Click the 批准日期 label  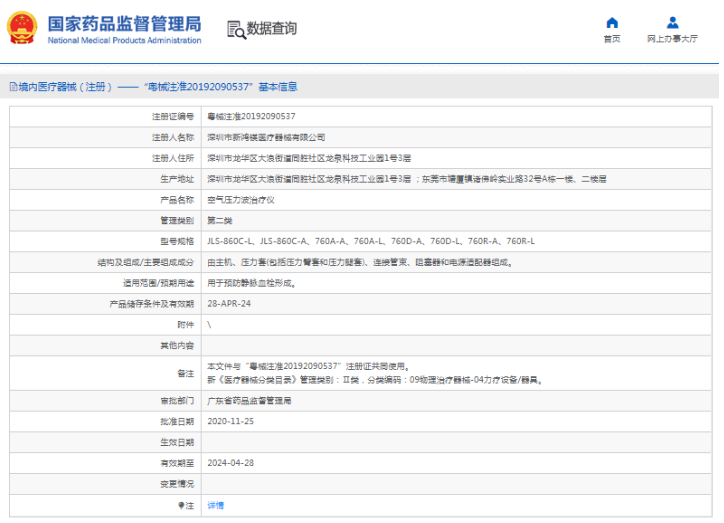click(177, 421)
